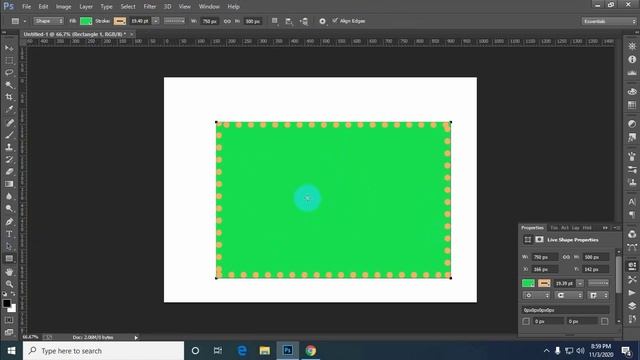Set fill color in Properties panel
The image size is (640, 360).
(528, 283)
